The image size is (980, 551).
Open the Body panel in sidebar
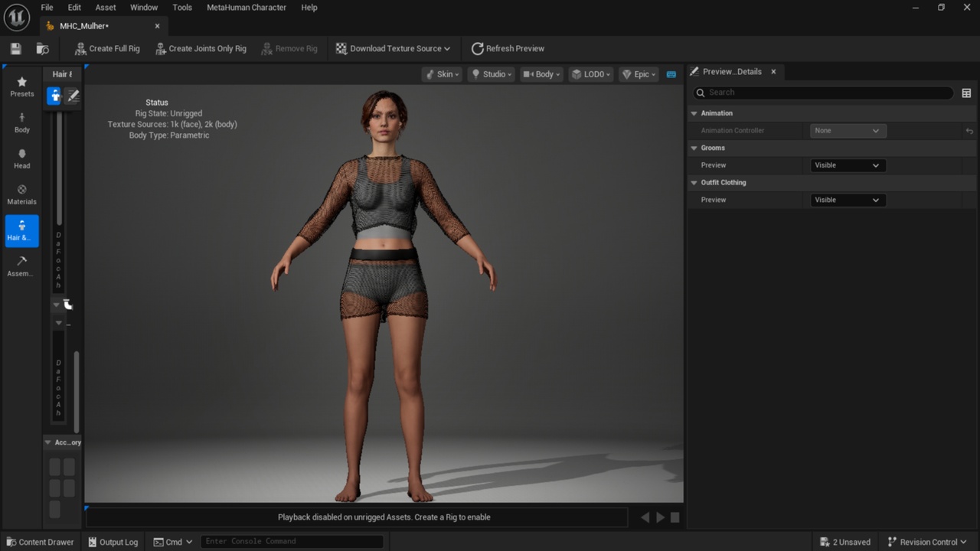point(21,122)
